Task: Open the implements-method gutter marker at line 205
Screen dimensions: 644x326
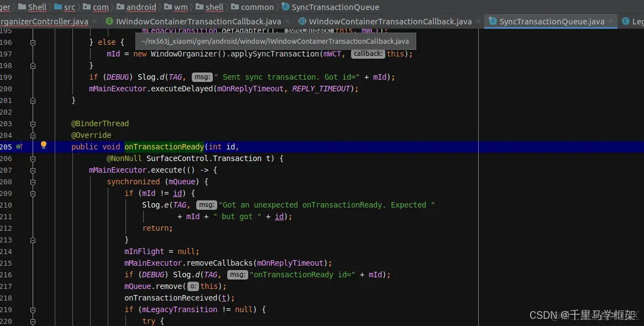Action: (19, 147)
